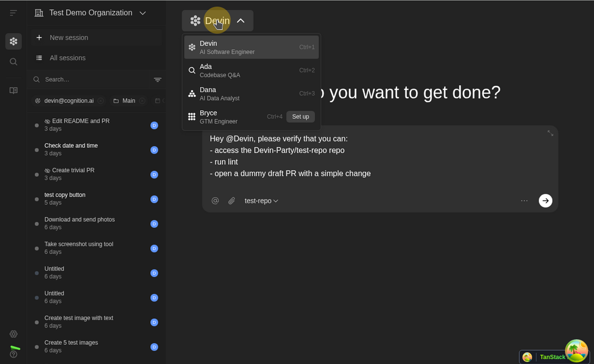Open the Download and send photos session
This screenshot has height=364, width=594.
(97, 223)
